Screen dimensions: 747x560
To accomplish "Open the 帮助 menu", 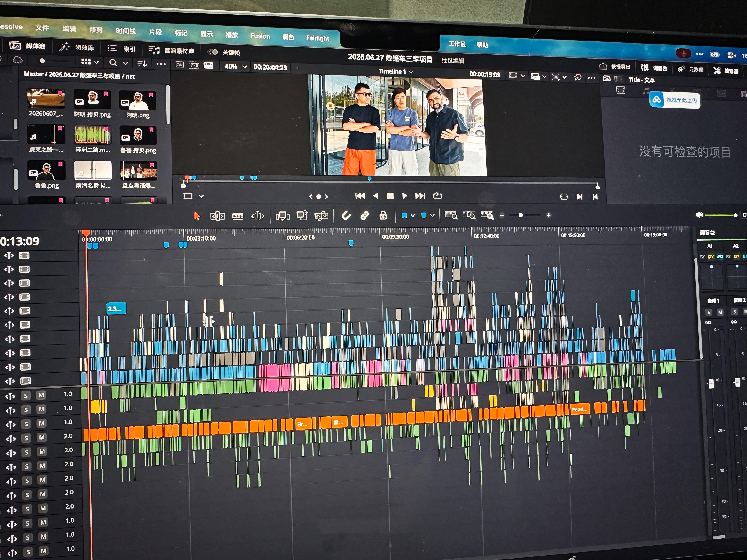I will coord(482,45).
